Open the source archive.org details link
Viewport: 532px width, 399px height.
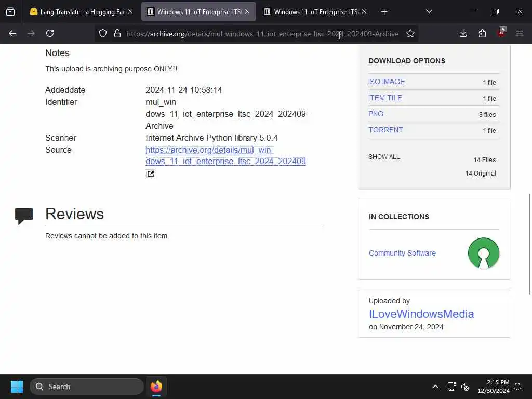point(225,155)
